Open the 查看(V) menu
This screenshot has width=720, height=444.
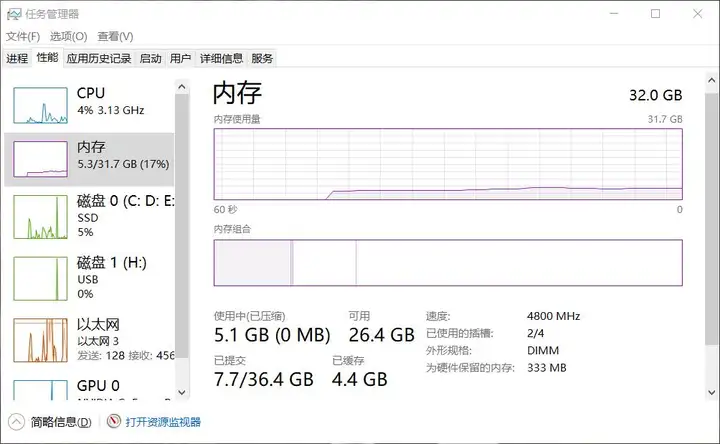(115, 36)
